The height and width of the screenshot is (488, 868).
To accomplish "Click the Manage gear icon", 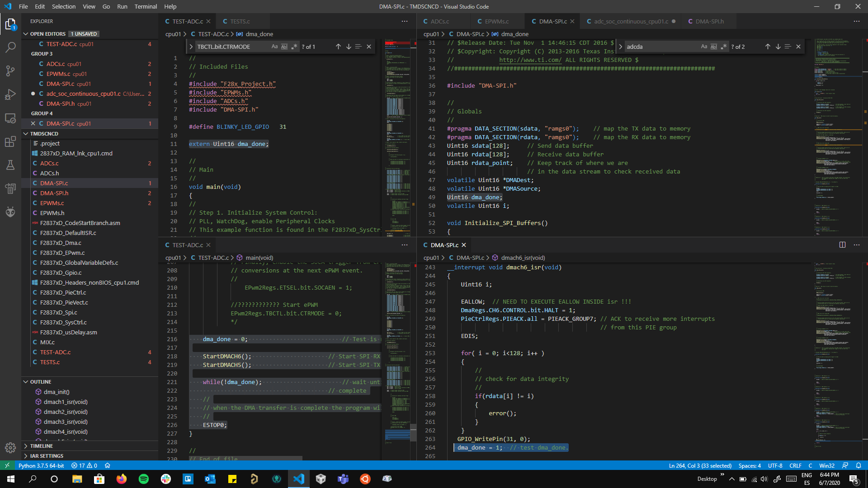I will [10, 447].
